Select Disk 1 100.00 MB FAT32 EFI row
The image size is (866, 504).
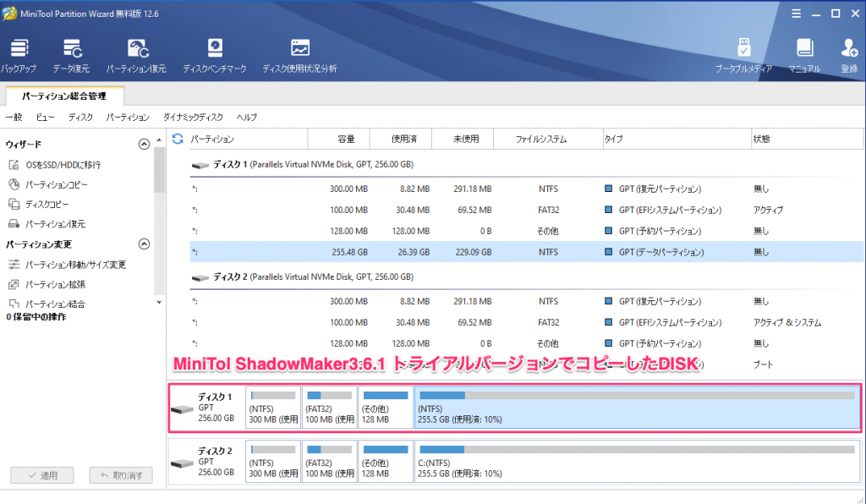coord(526,210)
